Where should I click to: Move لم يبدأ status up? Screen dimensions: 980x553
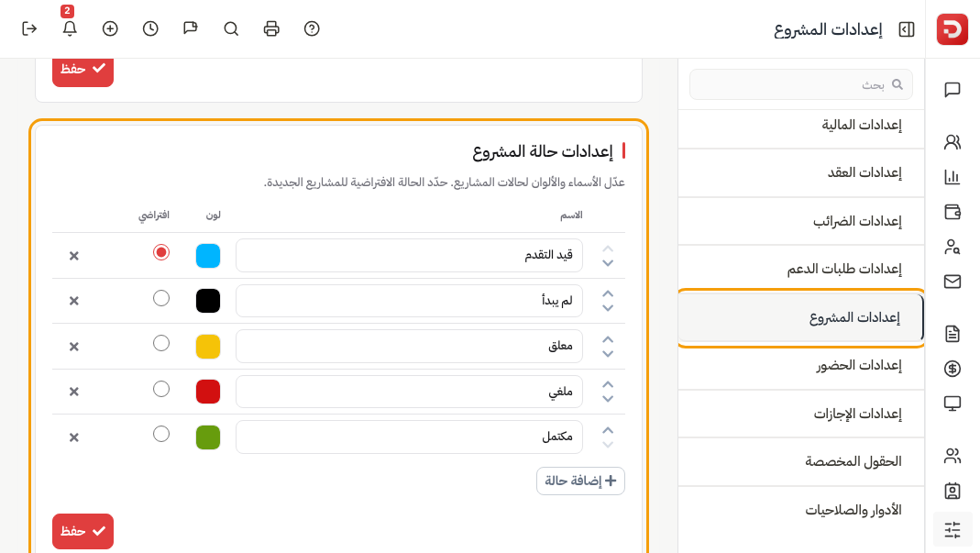608,293
